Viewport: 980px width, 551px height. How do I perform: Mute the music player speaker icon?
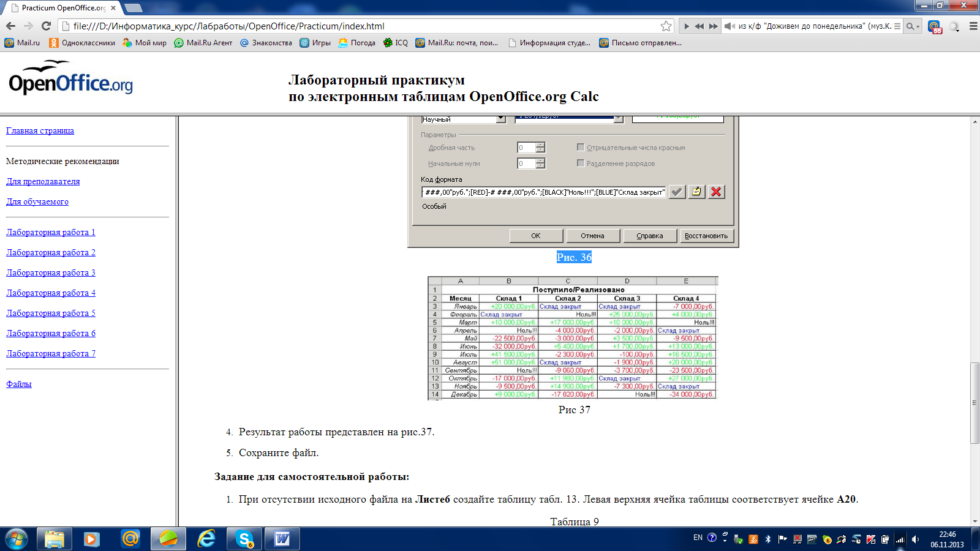(x=729, y=26)
